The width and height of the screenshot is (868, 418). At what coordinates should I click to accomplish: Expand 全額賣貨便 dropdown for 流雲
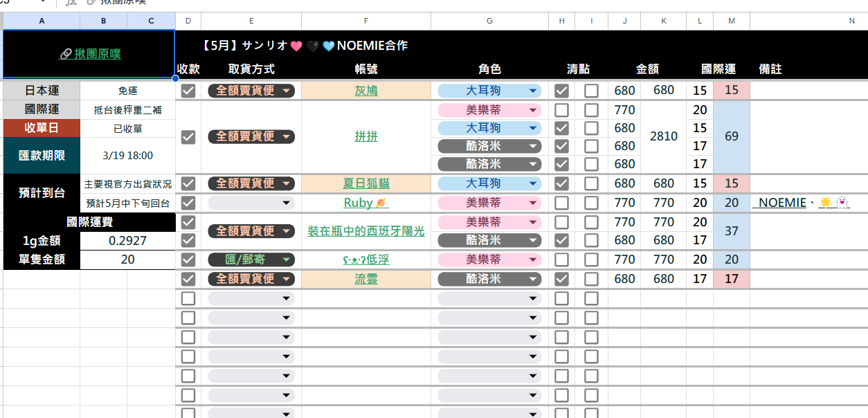[251, 279]
